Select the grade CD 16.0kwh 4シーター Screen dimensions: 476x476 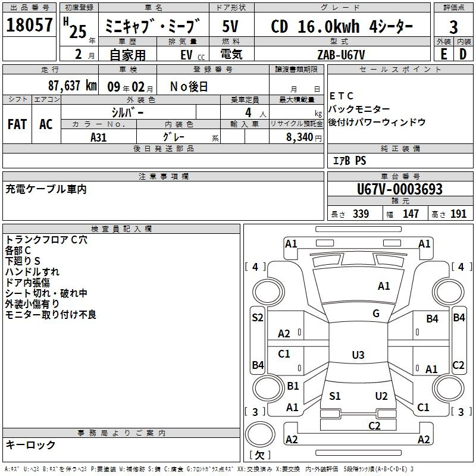[x=342, y=27]
